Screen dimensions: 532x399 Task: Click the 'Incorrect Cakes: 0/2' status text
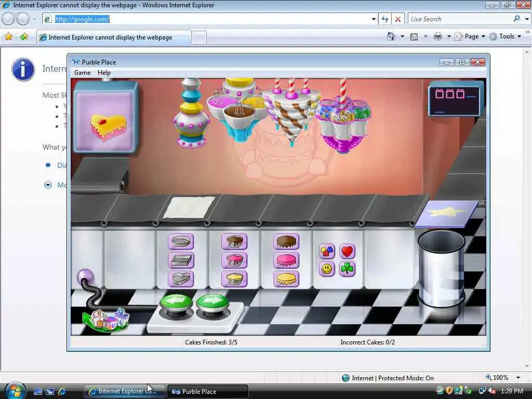[x=367, y=342]
